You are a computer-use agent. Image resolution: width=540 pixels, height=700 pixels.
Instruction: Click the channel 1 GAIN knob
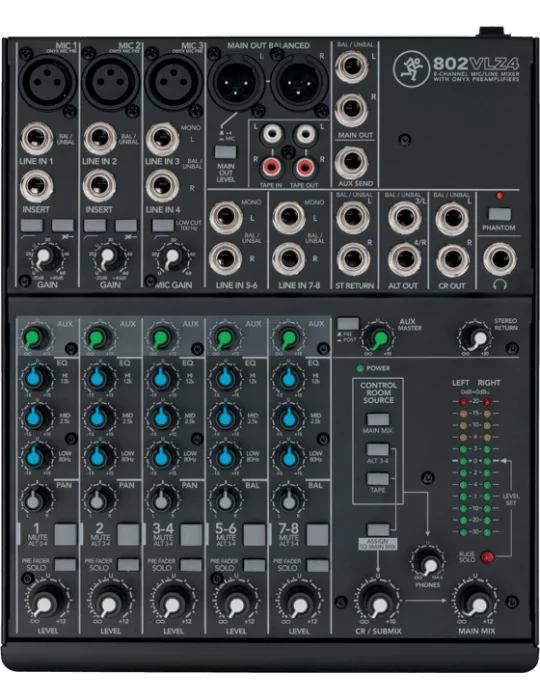coord(45,257)
